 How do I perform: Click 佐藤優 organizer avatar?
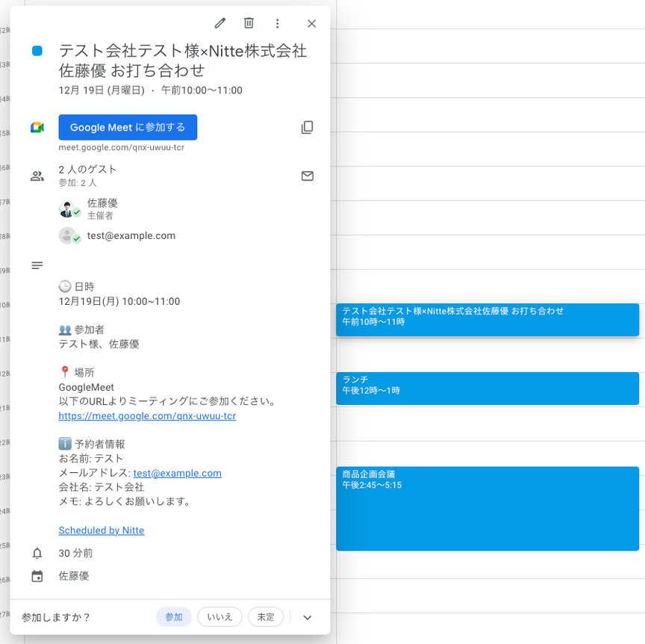point(66,208)
